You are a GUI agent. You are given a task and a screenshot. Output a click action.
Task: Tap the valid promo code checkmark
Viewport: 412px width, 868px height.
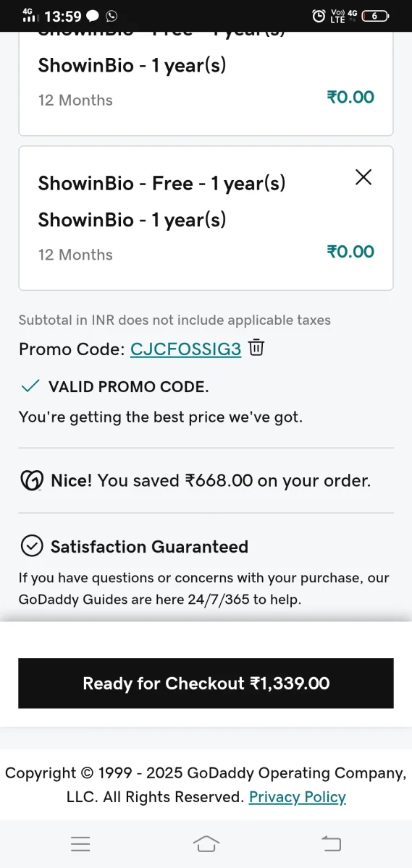coord(30,386)
